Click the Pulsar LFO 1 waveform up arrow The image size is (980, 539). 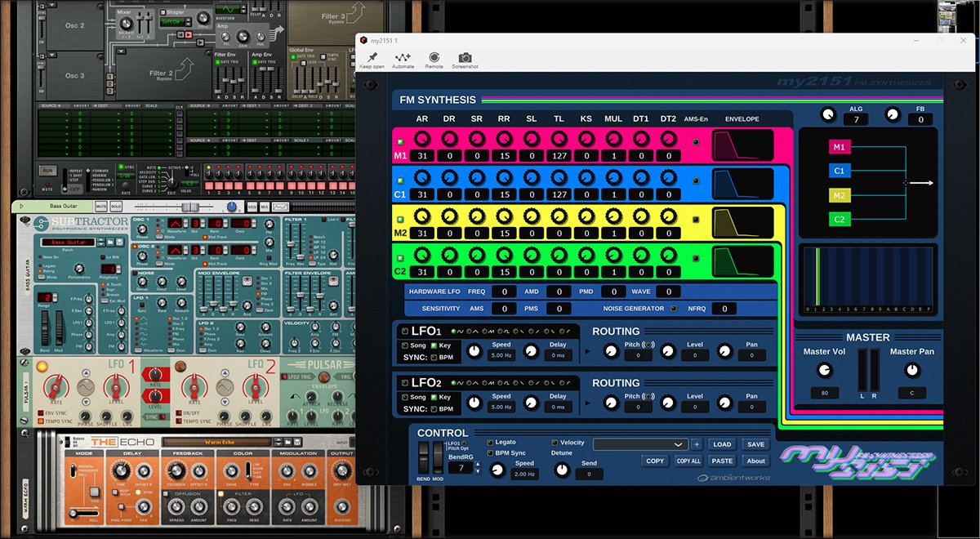86,373
